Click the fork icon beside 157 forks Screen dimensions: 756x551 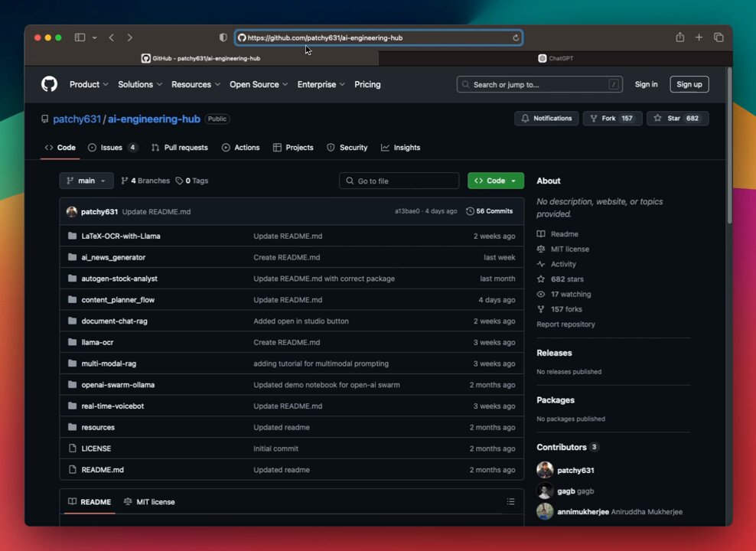tap(541, 309)
